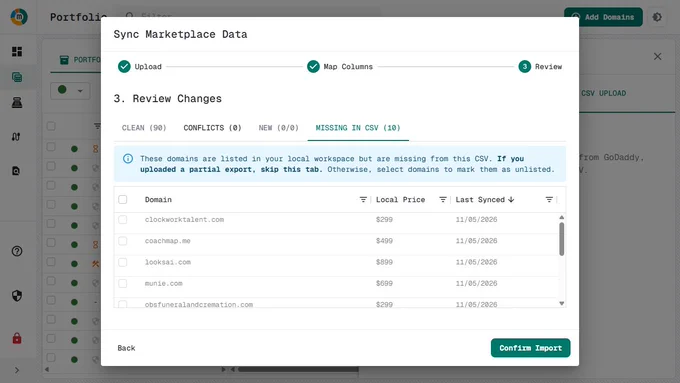This screenshot has width=680, height=383.
Task: Click the Back button
Action: click(126, 348)
